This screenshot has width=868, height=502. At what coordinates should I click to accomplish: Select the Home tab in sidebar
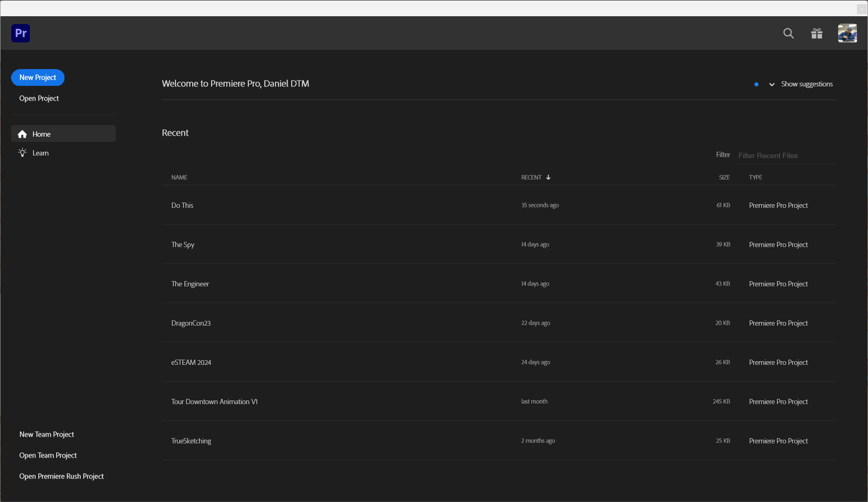pyautogui.click(x=63, y=133)
